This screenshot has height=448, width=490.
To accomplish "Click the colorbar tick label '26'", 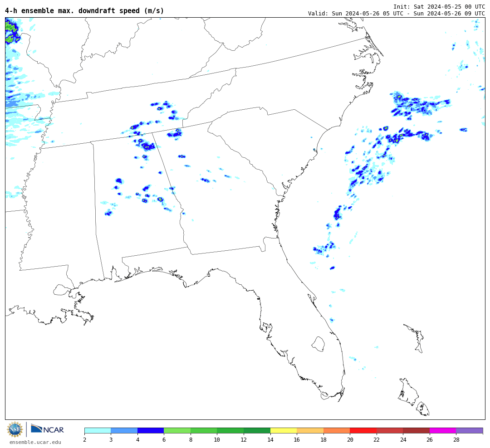I will (430, 439).
